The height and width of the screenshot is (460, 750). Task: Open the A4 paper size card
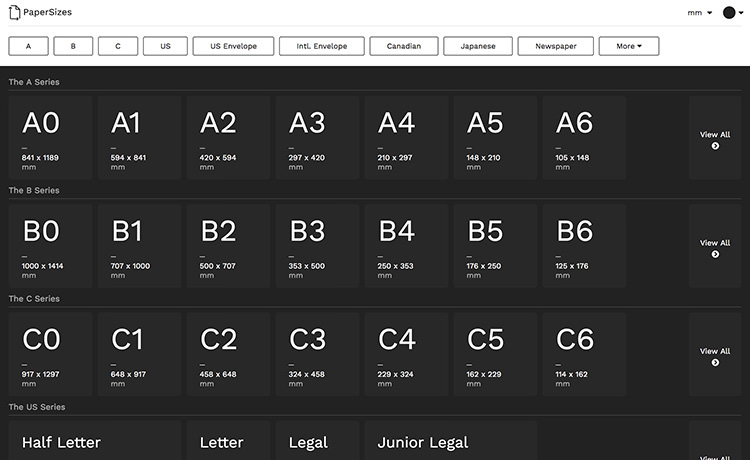(x=406, y=138)
